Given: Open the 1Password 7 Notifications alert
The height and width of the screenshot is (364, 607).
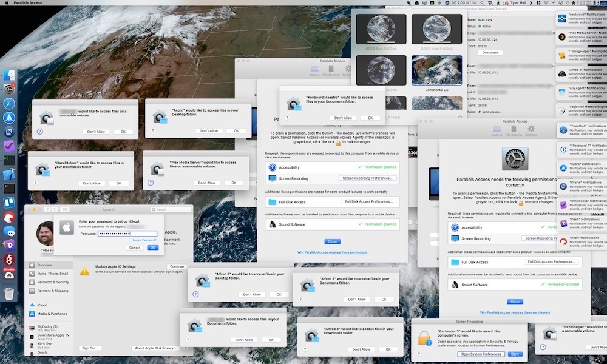Looking at the screenshot, I should pyautogui.click(x=581, y=149).
